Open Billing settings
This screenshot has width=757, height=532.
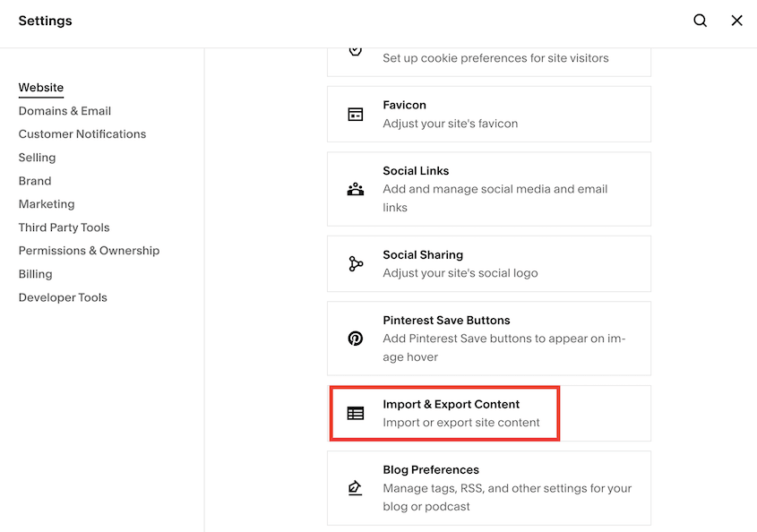pos(35,273)
